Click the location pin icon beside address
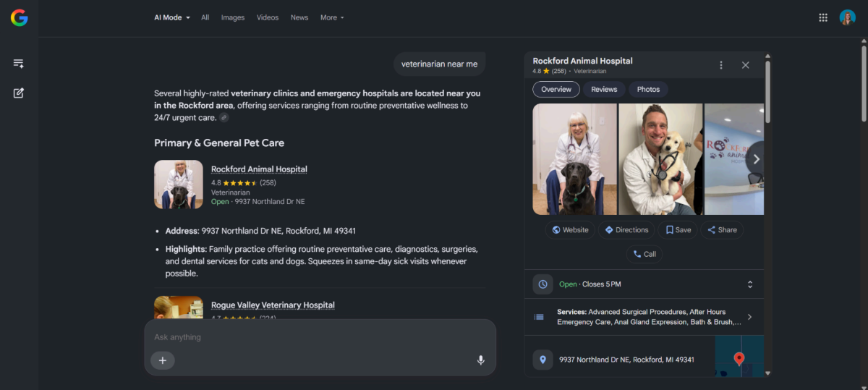 (x=542, y=360)
